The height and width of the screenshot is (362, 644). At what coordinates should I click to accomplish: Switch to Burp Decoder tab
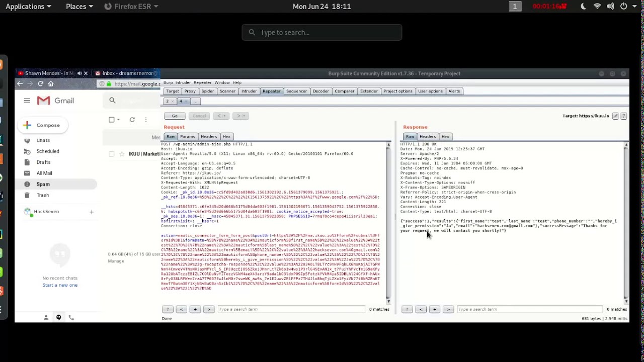tap(320, 92)
